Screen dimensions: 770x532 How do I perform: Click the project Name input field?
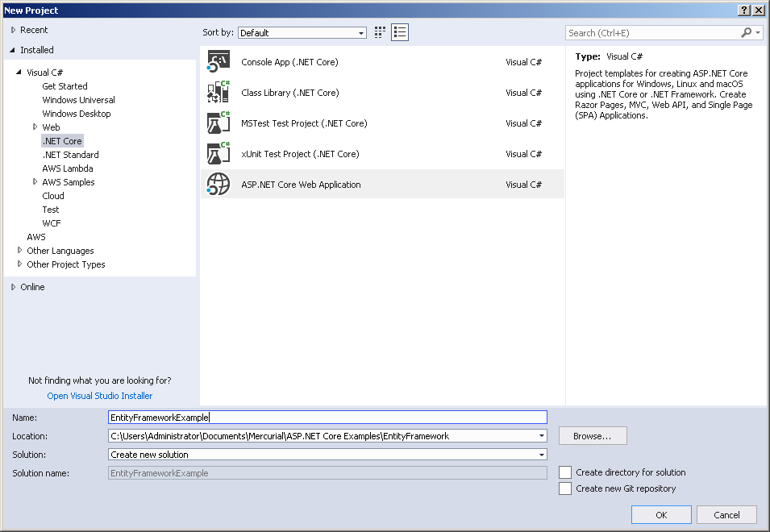(x=323, y=417)
